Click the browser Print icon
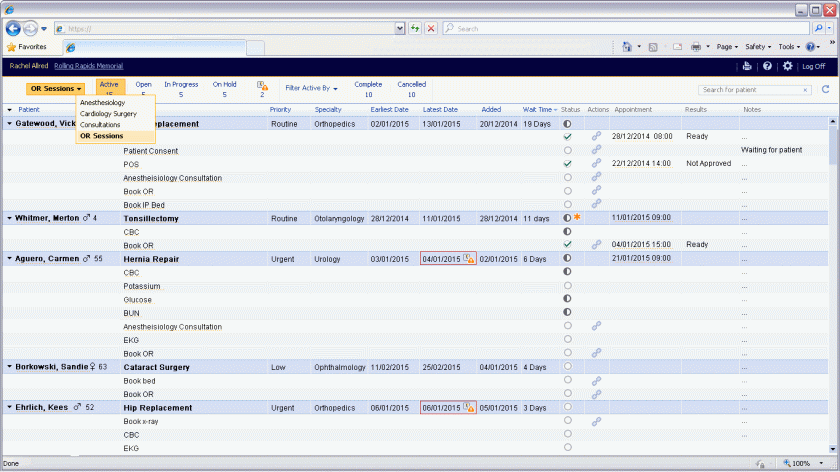This screenshot has width=840, height=472. tap(696, 47)
